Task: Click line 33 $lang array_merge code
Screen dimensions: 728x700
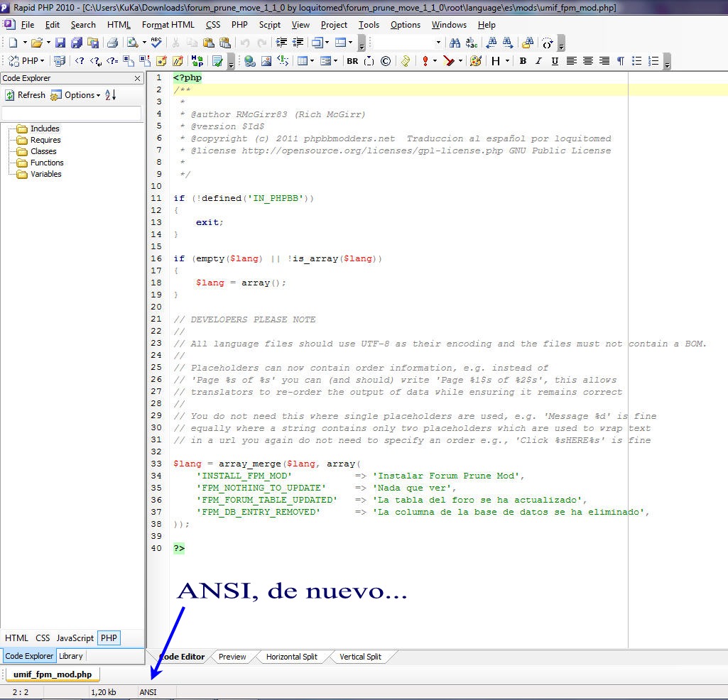Action: [267, 464]
